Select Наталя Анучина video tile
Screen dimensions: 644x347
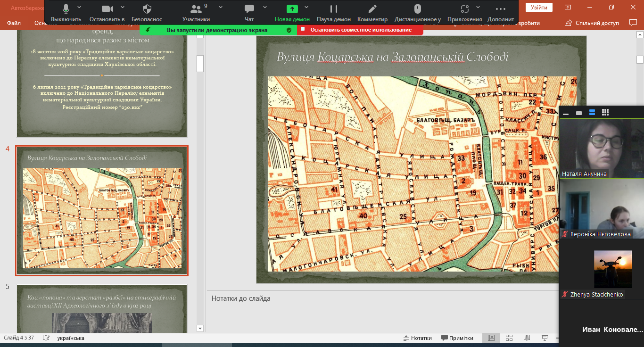(x=602, y=149)
